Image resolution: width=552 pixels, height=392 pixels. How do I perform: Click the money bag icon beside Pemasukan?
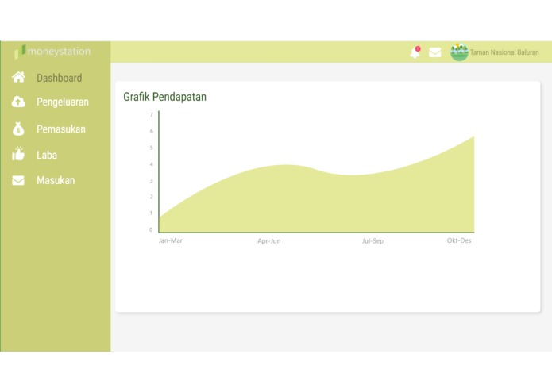[x=18, y=129]
